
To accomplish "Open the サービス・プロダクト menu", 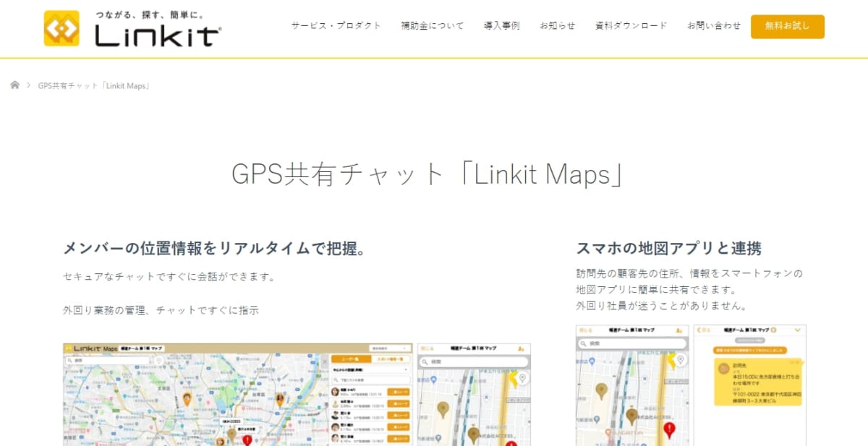I will coord(336,24).
